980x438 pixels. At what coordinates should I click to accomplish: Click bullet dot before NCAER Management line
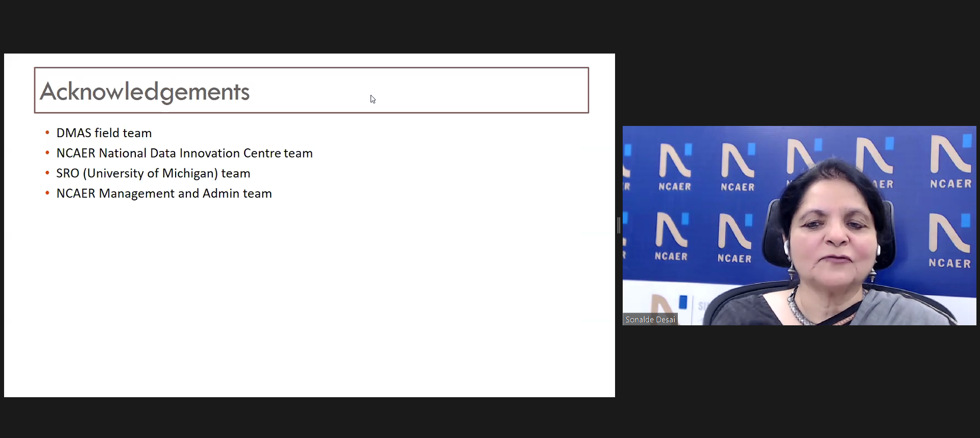tap(47, 193)
